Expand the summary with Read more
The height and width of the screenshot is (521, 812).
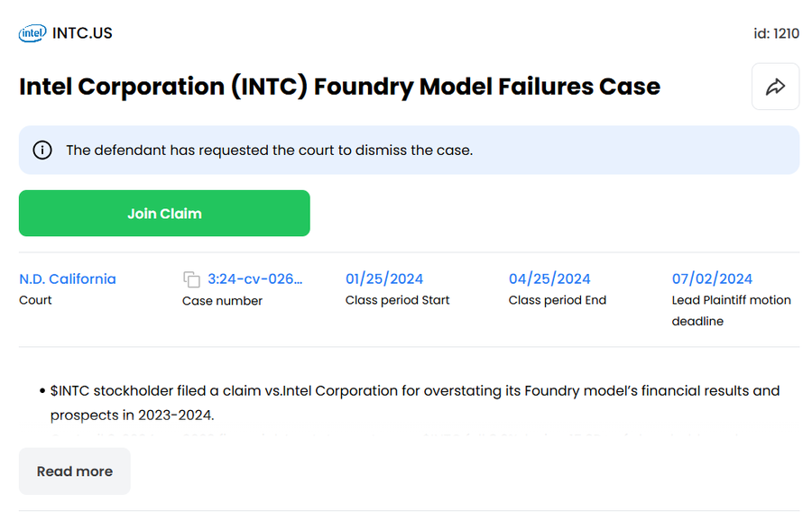[75, 471]
